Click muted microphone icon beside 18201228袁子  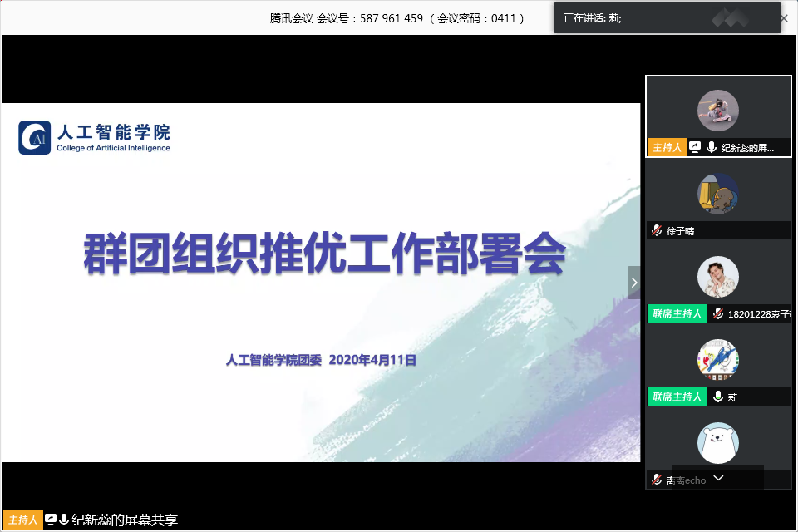coord(717,313)
